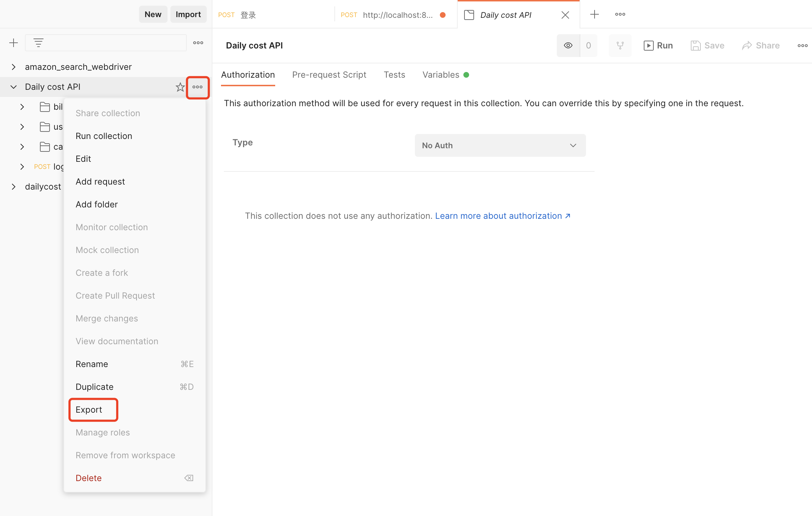Open three-dots menu for Daily cost API

point(197,87)
